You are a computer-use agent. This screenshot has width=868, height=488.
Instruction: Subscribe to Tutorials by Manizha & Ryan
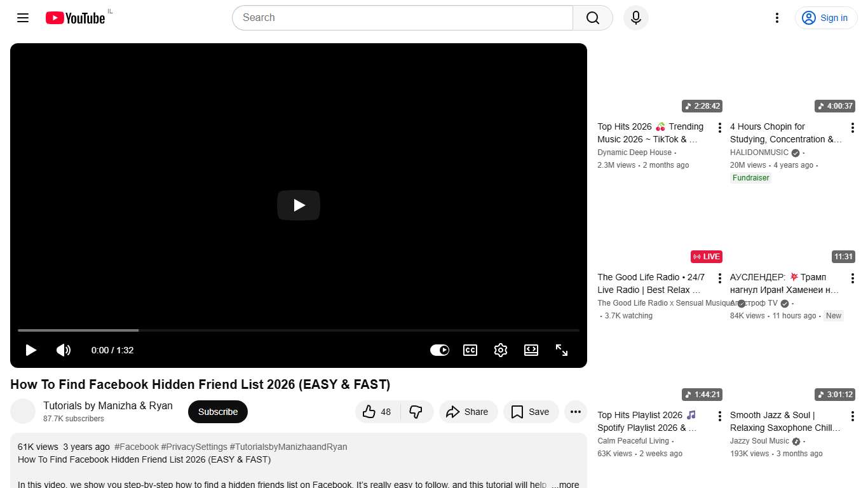(x=217, y=412)
